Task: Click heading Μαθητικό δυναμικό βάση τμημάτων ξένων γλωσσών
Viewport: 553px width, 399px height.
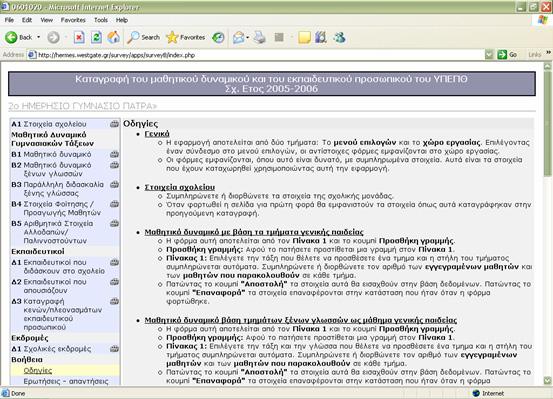Action: pos(301,320)
